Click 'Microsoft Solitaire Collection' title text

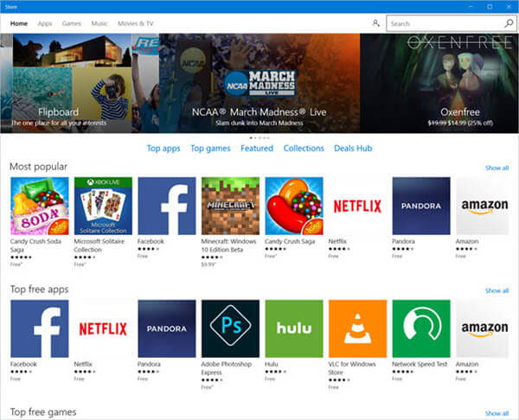tap(99, 245)
